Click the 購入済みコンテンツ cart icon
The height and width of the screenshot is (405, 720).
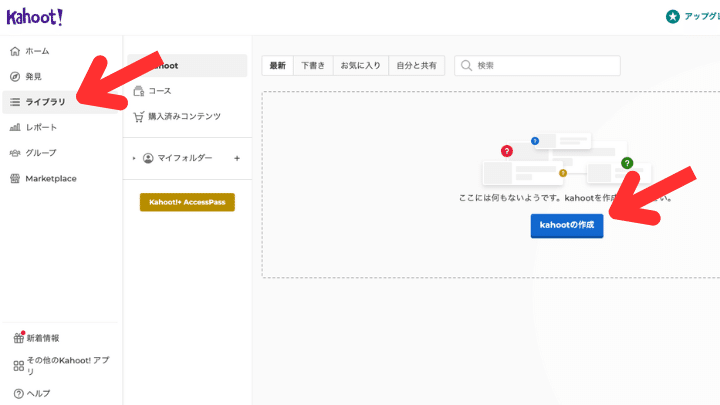(139, 117)
